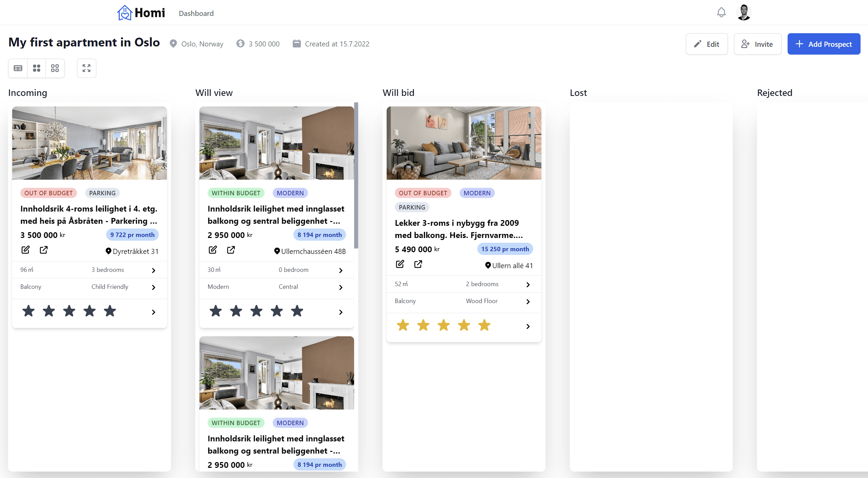
Task: Open the second Will view card photo
Action: pos(277,373)
